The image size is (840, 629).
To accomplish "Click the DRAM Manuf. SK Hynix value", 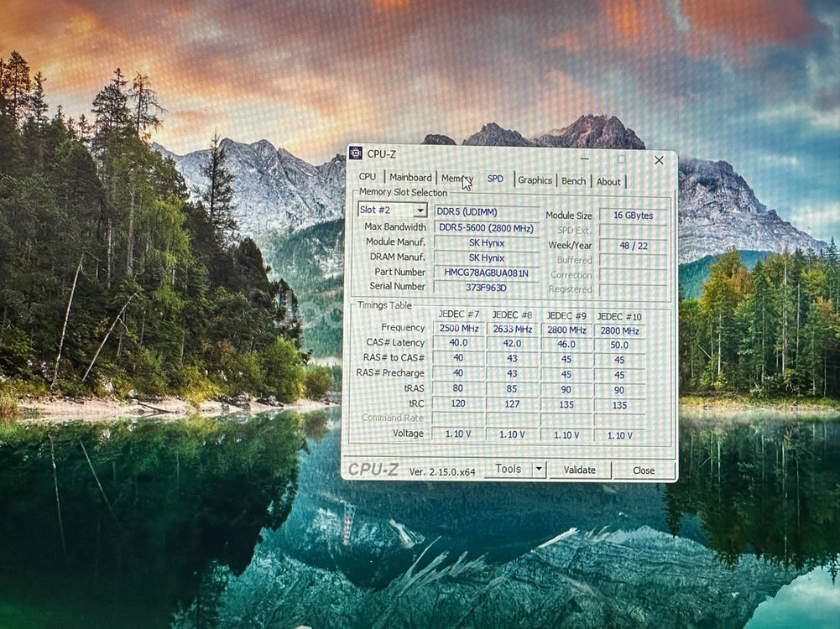I will pyautogui.click(x=486, y=258).
